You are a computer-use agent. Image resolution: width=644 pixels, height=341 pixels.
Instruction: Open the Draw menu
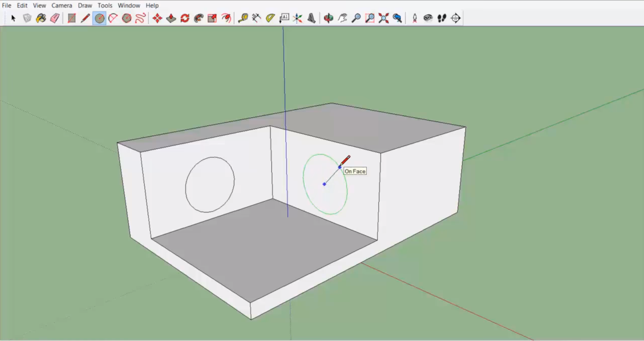click(x=85, y=5)
